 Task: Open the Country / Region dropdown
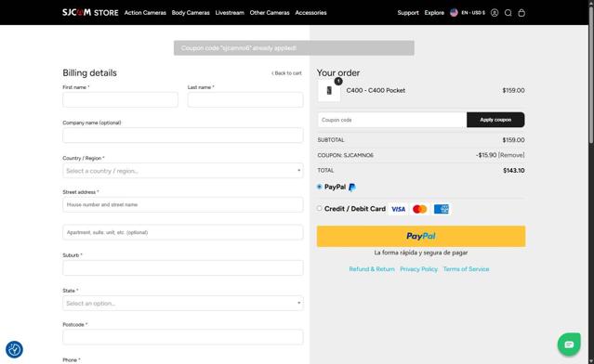point(183,171)
